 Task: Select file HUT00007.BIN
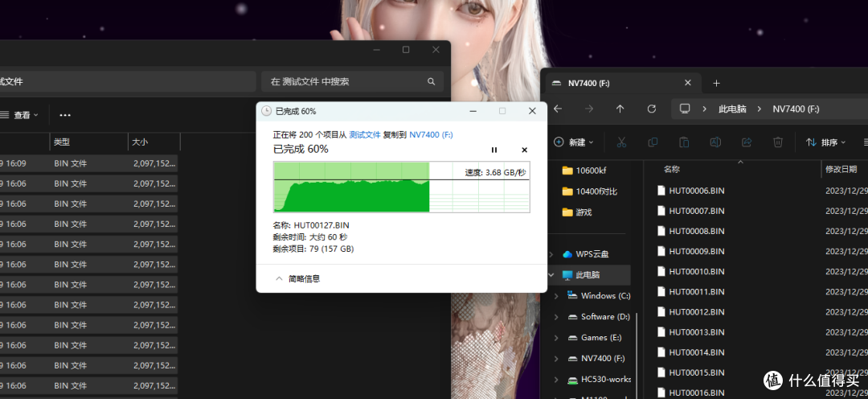691,211
